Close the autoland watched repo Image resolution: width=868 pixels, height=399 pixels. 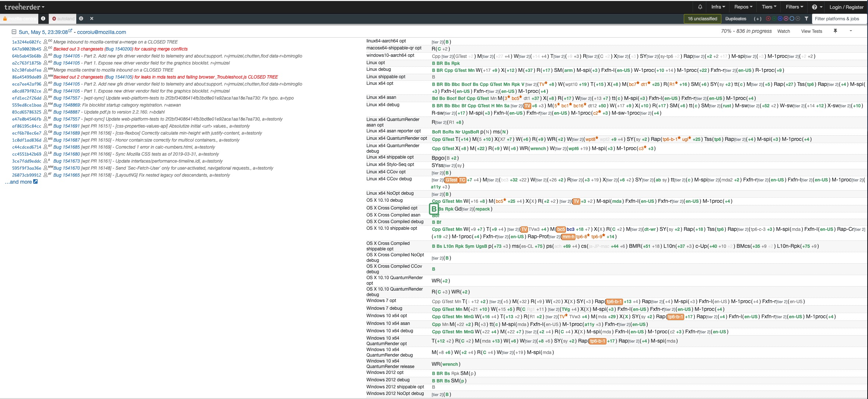pos(92,19)
